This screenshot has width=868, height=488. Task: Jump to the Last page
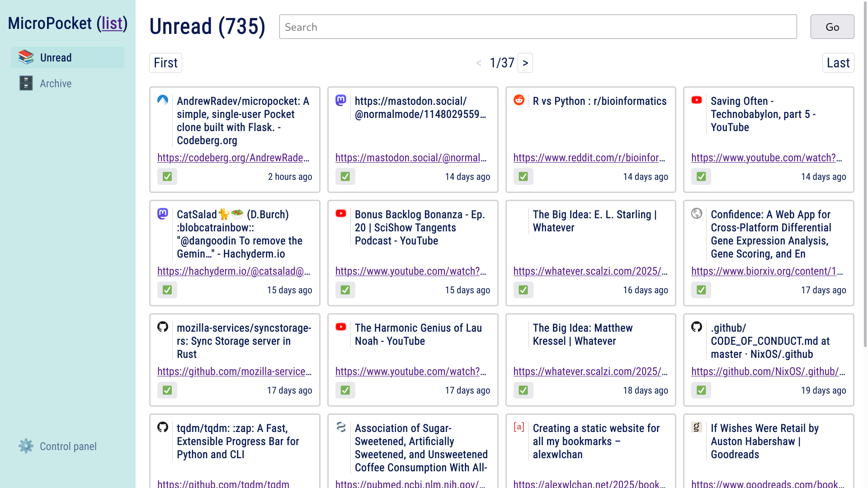[838, 63]
